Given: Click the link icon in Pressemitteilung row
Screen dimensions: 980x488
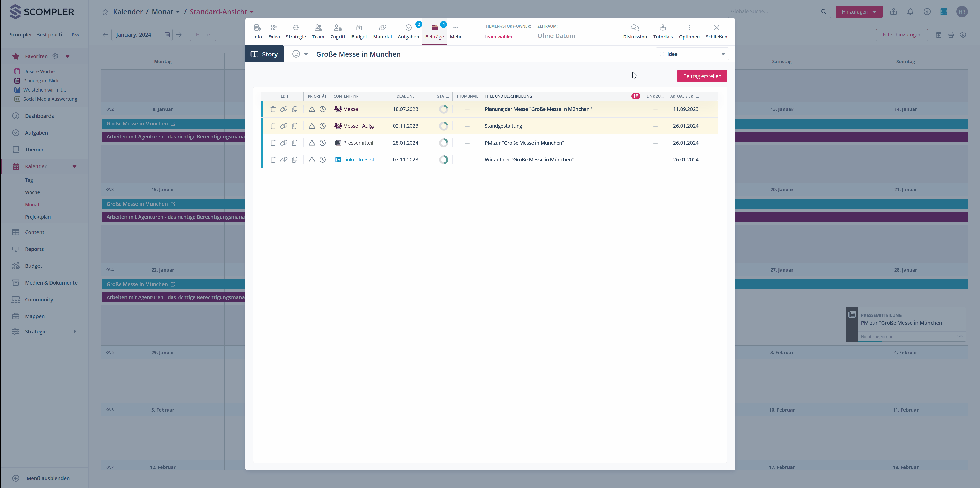Looking at the screenshot, I should coord(284,143).
